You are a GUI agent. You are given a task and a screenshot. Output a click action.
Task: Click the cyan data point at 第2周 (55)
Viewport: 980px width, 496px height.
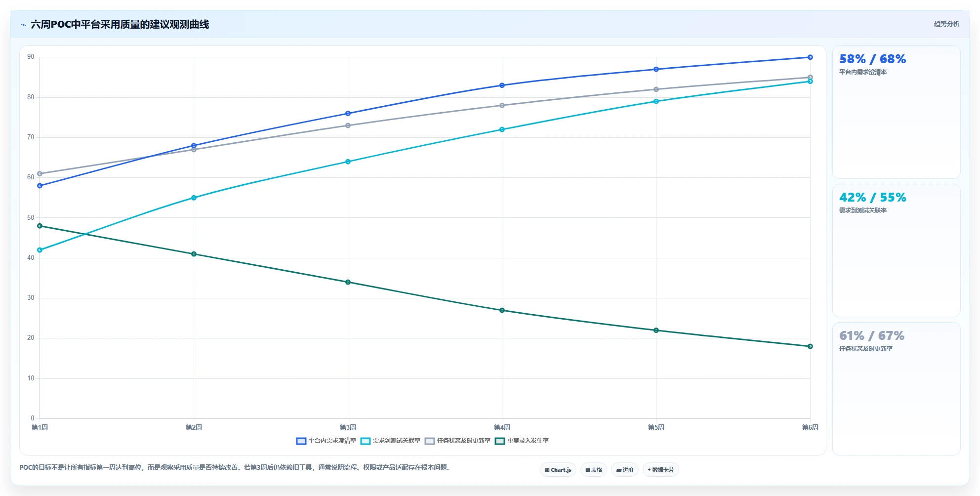[194, 198]
